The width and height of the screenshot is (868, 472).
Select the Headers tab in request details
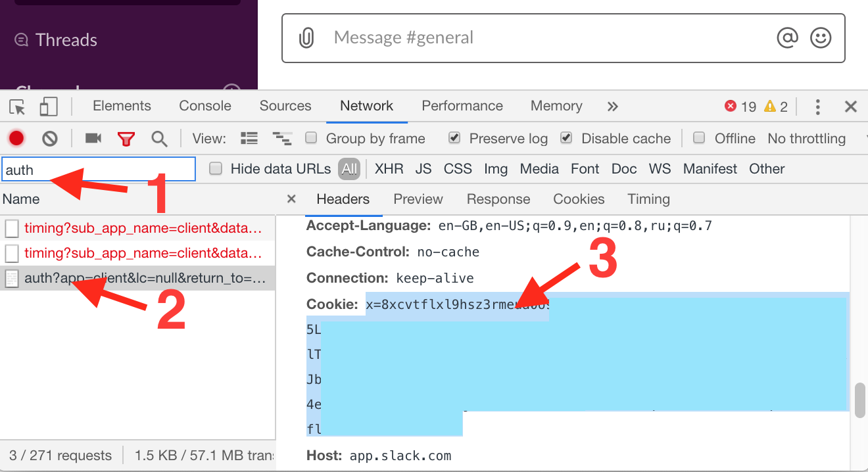(x=343, y=199)
